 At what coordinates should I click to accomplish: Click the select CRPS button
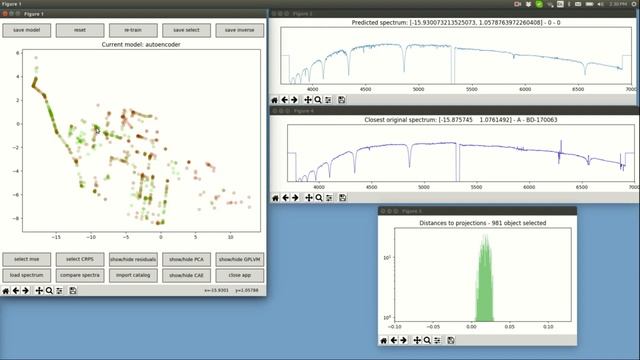pos(80,260)
